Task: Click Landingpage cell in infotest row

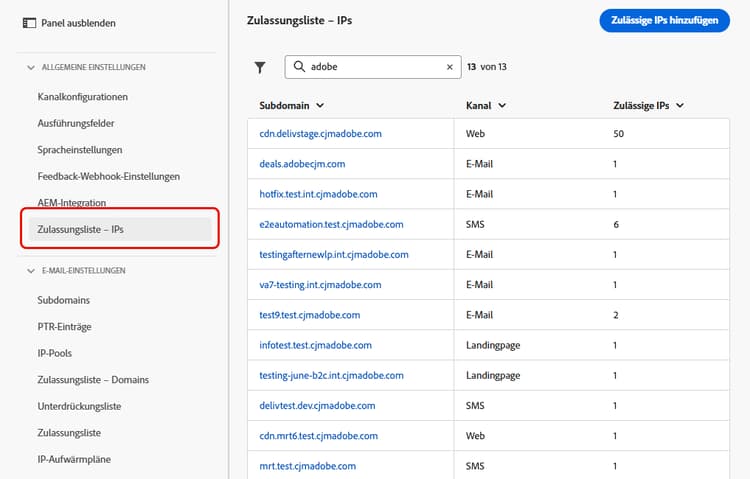Action: [x=493, y=345]
